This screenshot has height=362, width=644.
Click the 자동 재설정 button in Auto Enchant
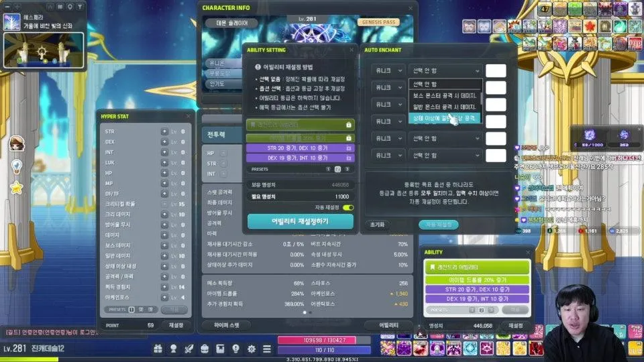438,225
